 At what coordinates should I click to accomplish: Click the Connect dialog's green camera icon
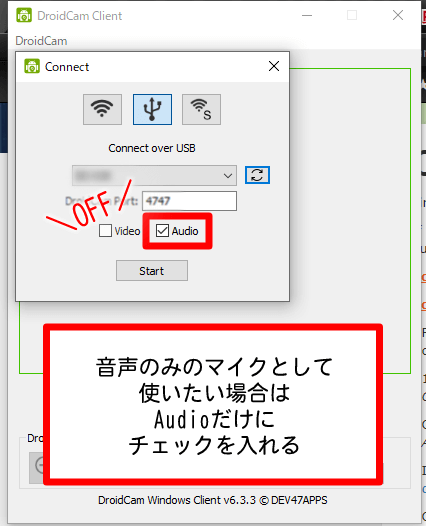click(32, 66)
